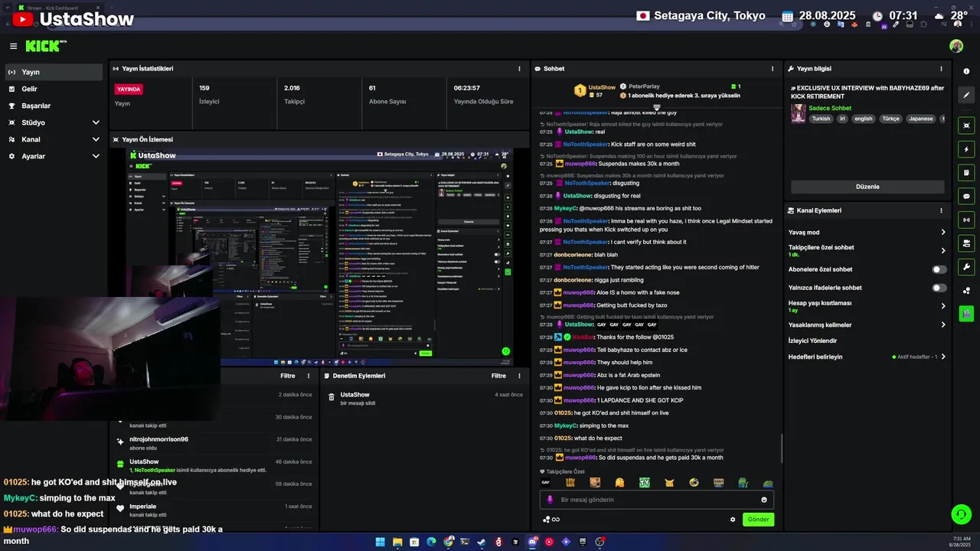Open Chrome from the taskbar
980x551 pixels.
[x=448, y=542]
